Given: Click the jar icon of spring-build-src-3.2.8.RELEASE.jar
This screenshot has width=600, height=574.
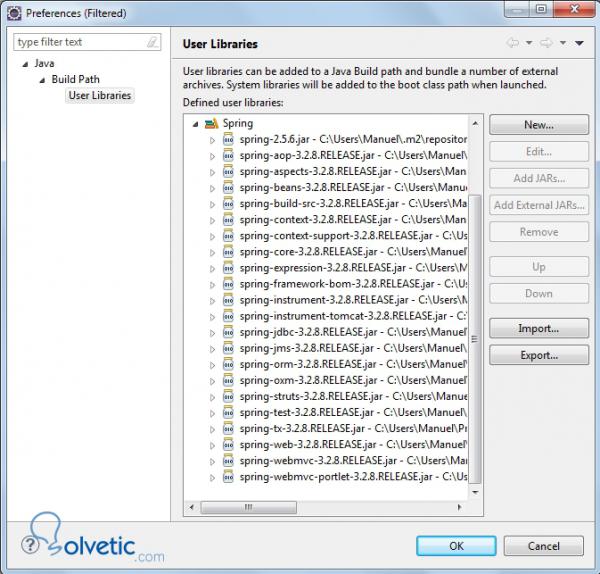Looking at the screenshot, I should click(228, 204).
